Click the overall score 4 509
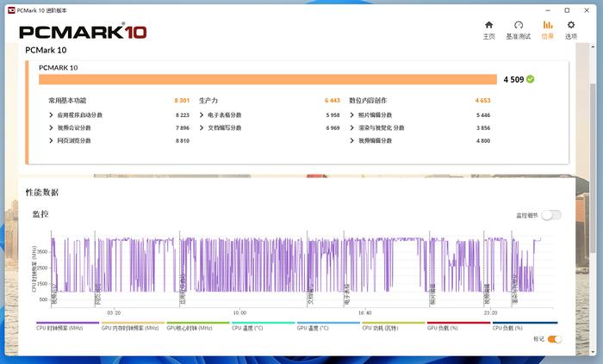Viewport: 603px width, 364px height. pos(513,79)
